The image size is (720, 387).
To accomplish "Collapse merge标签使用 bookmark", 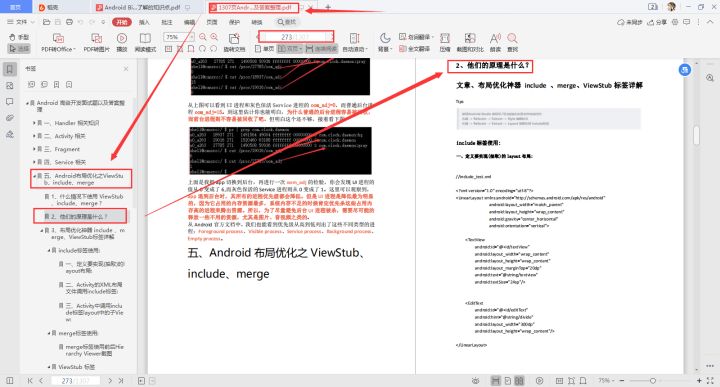I will (49, 333).
